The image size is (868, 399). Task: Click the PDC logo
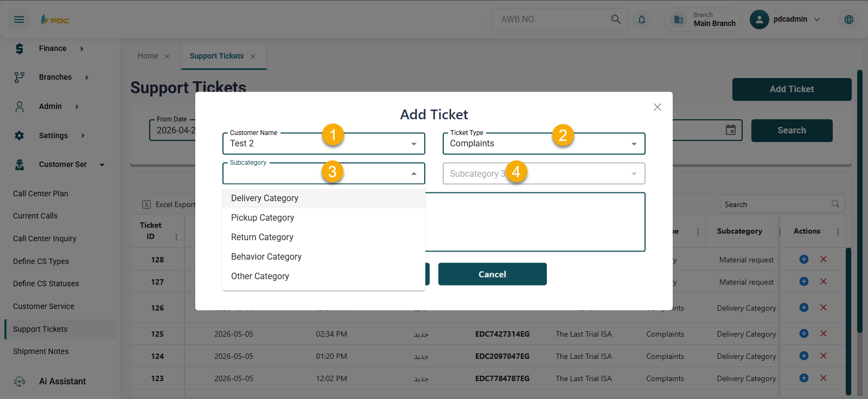point(55,20)
